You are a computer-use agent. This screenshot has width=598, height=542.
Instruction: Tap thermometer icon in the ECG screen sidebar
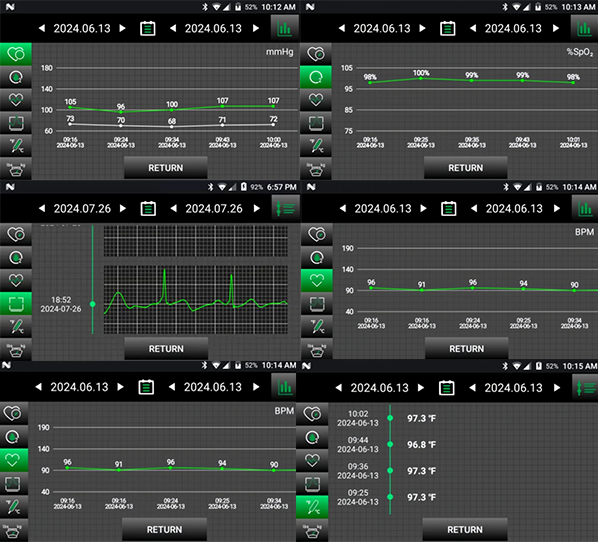tap(16, 326)
